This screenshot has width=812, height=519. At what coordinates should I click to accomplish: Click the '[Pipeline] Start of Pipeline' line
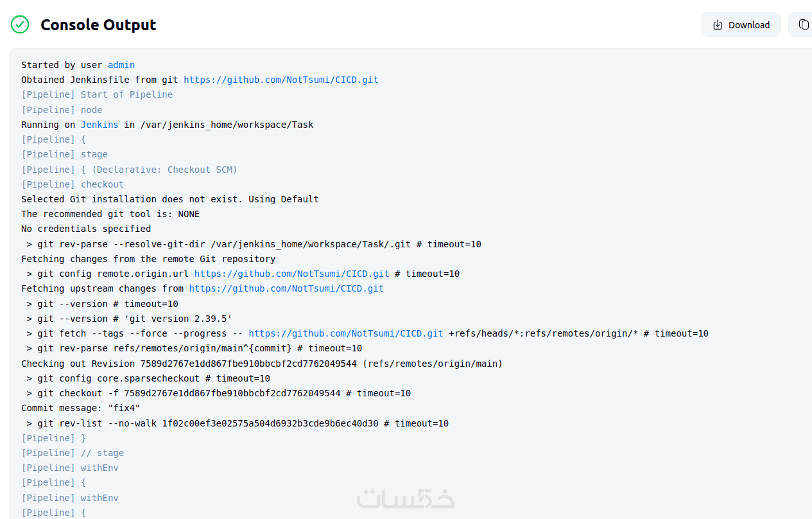[97, 94]
